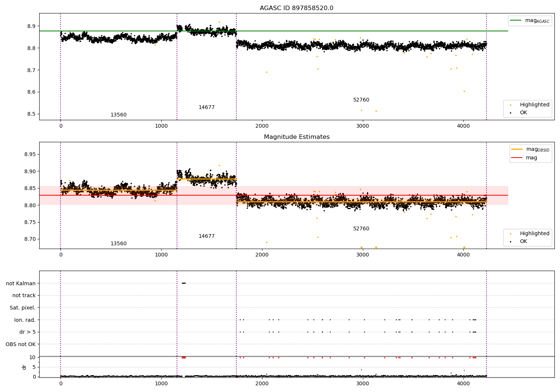The height and width of the screenshot is (392, 560).
Task: Select 'mag AGASC' legend label in the top plot
Action: (537, 21)
